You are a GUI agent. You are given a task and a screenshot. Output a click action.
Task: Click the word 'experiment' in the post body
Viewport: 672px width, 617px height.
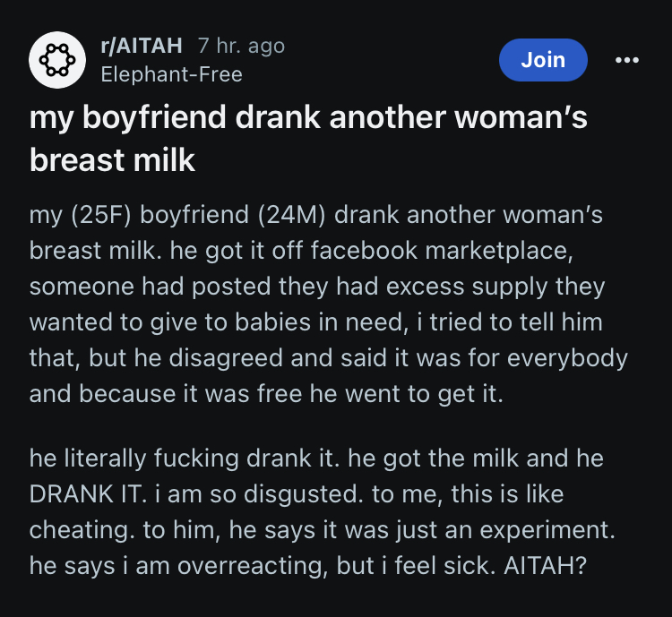pyautogui.click(x=544, y=531)
